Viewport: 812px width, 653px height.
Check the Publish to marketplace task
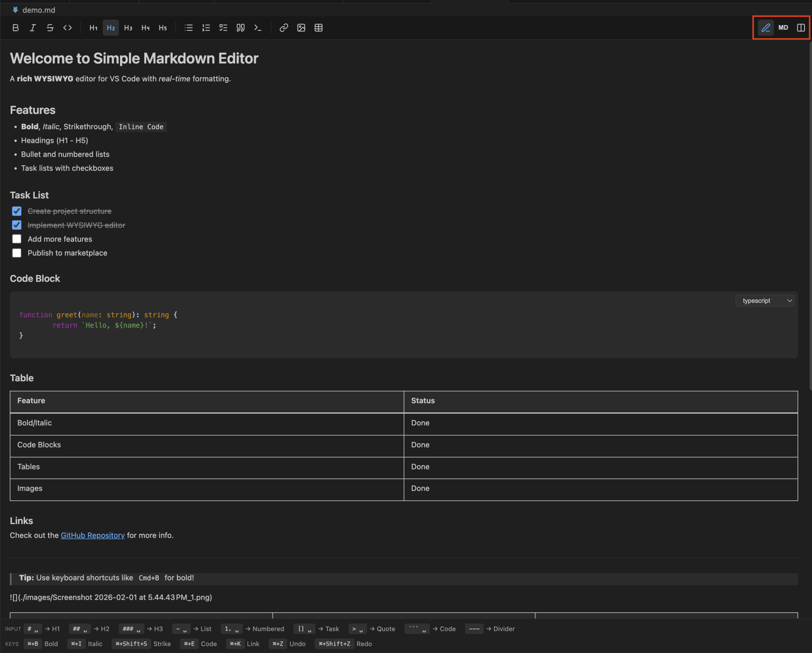(x=16, y=253)
